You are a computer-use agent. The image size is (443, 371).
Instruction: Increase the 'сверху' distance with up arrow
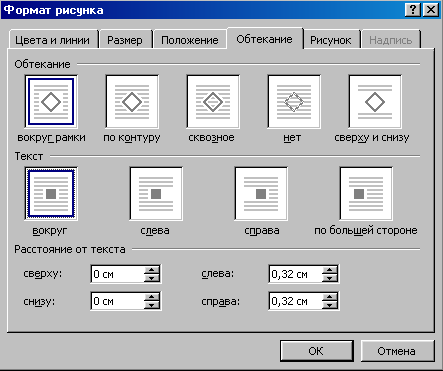(152, 270)
